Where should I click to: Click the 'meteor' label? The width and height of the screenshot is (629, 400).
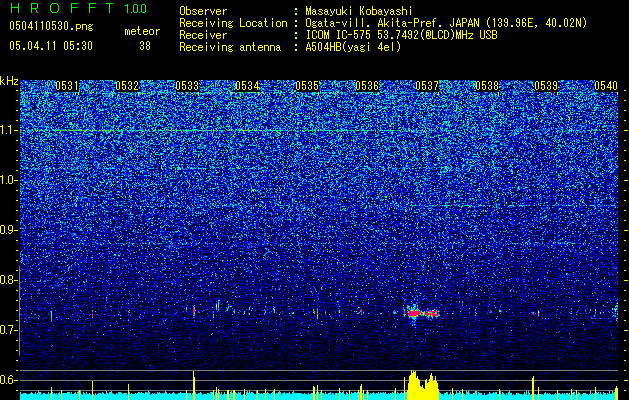pyautogui.click(x=142, y=31)
